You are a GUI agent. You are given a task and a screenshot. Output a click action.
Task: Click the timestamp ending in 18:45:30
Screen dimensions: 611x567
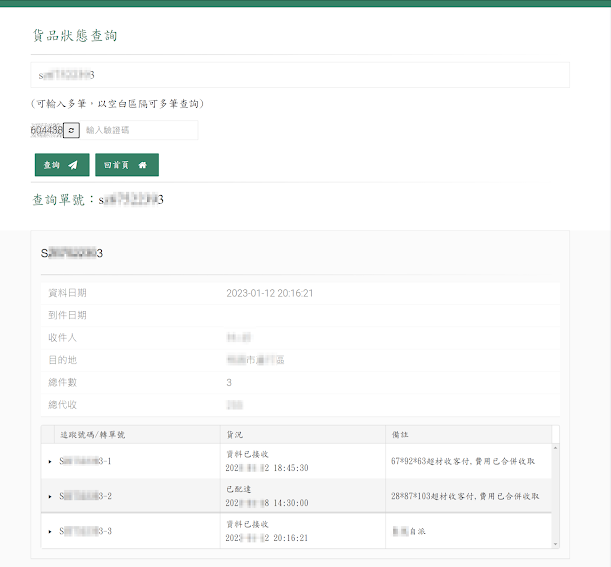(267, 468)
